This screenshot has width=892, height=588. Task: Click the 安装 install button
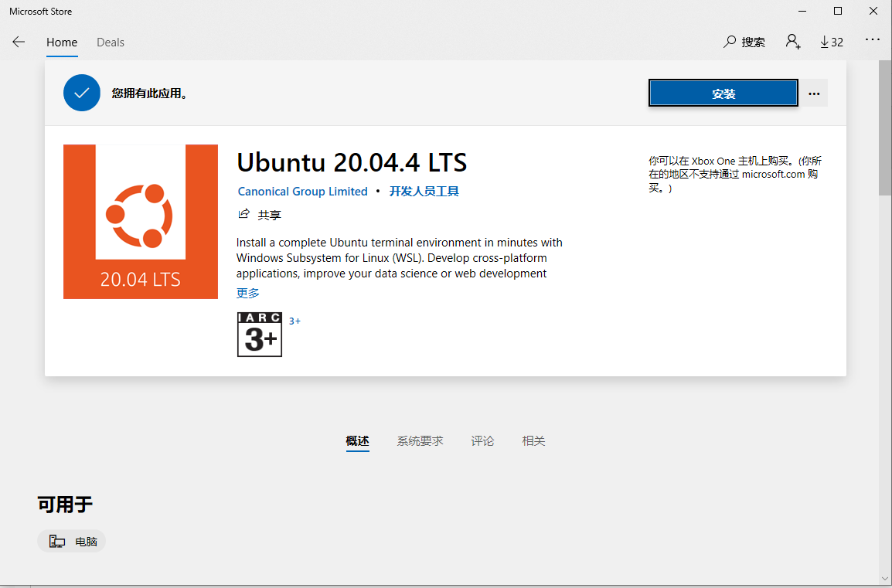pyautogui.click(x=723, y=93)
